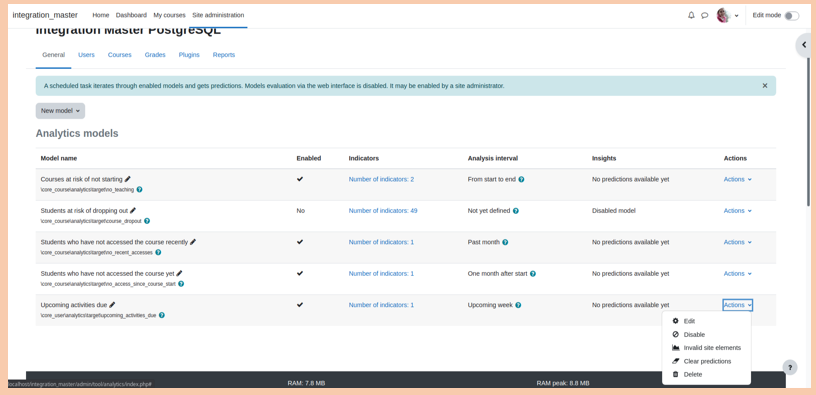
Task: Go to Dashboard in top navigation
Action: pyautogui.click(x=131, y=15)
